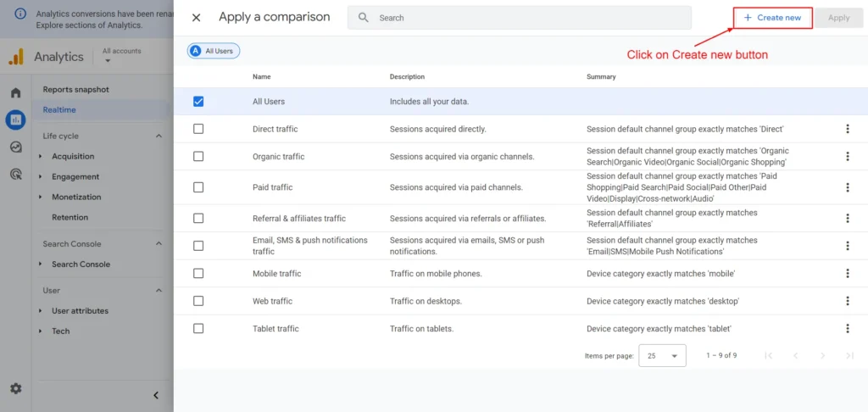868x412 pixels.
Task: Click the All Users chip
Action: click(x=214, y=51)
